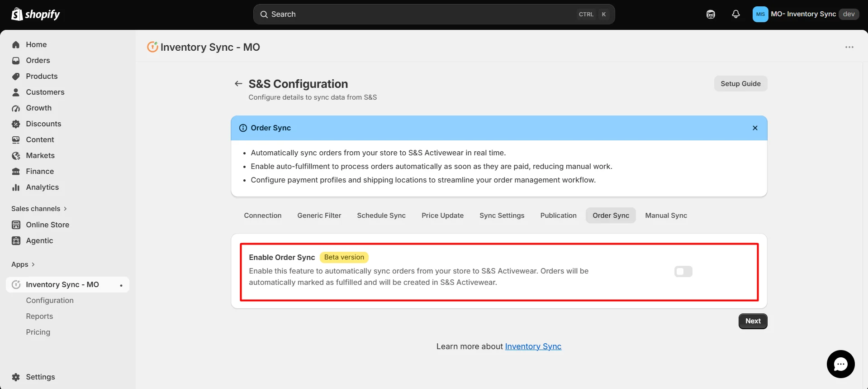Select the Order Sync tab
868x389 pixels.
click(611, 216)
